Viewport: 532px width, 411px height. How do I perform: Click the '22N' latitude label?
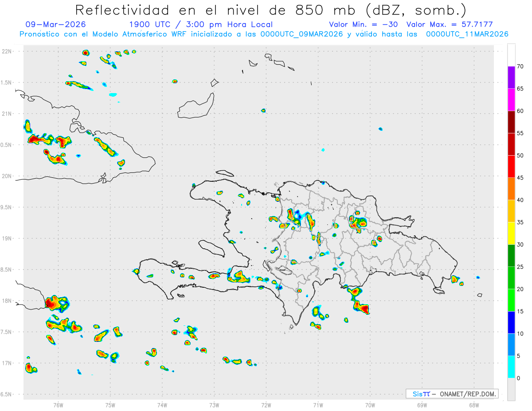pyautogui.click(x=6, y=51)
